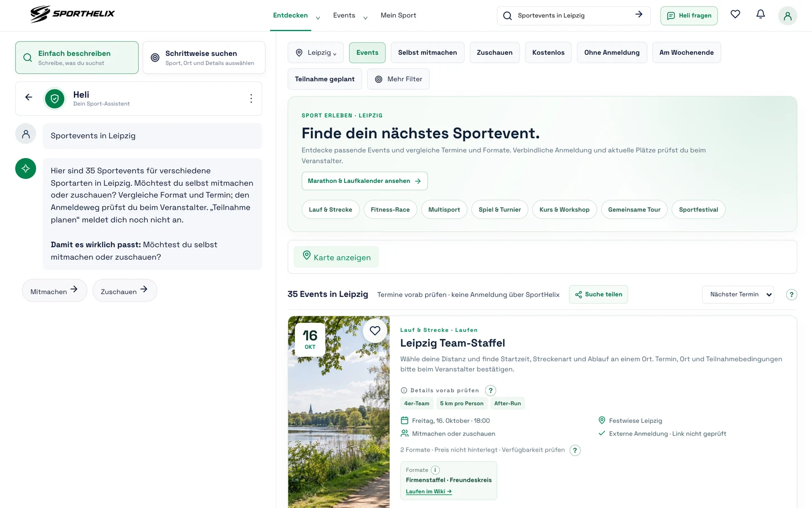Switch to Einfach beschreiben tab
The image size is (812, 508).
[77, 58]
